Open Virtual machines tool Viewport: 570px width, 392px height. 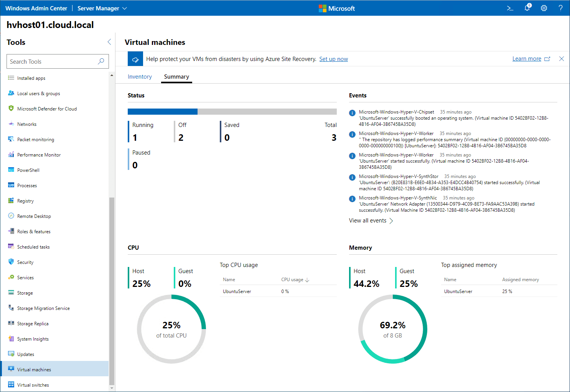55,369
